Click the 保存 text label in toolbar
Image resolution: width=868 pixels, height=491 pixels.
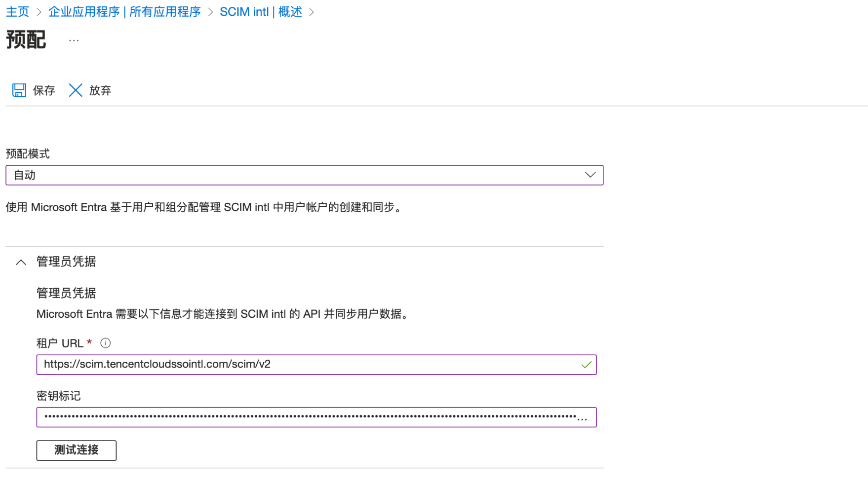pos(44,90)
